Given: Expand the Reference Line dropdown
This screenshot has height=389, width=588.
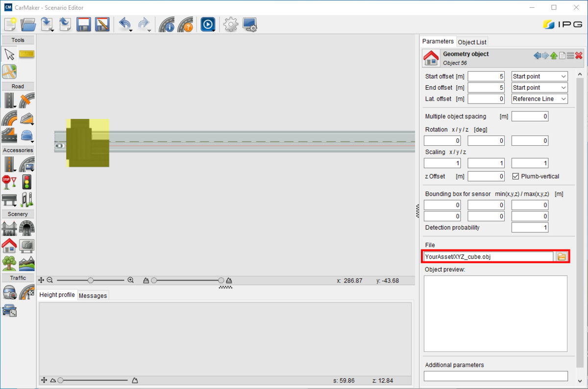Looking at the screenshot, I should pyautogui.click(x=539, y=99).
